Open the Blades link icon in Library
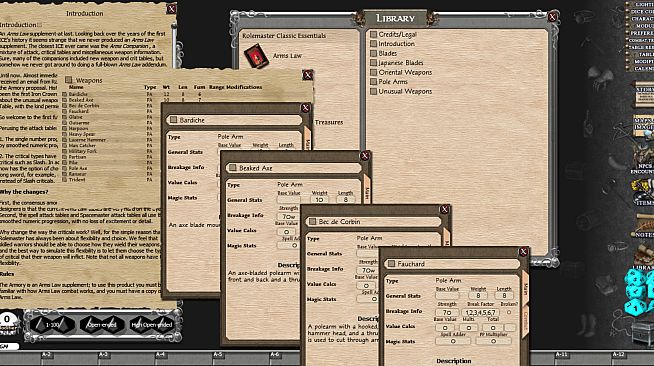 (374, 53)
